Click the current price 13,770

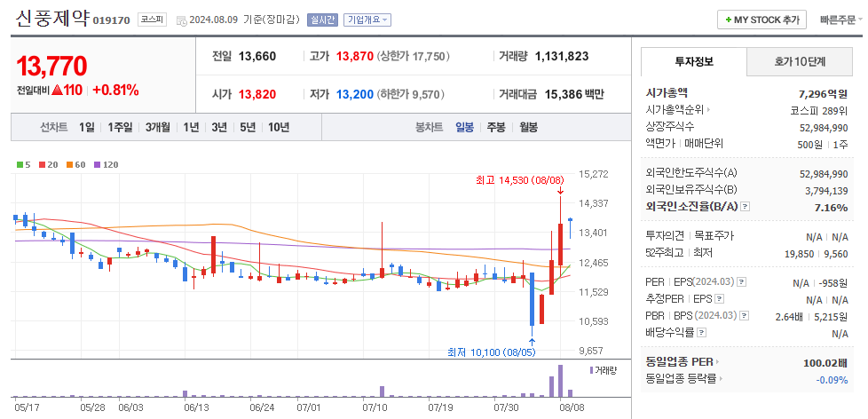click(51, 66)
